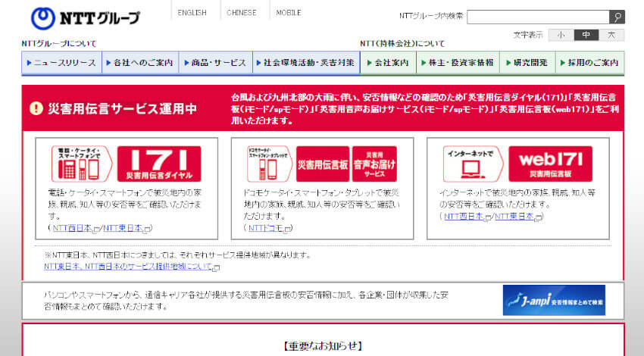Click the NTT Group logo

pyautogui.click(x=86, y=18)
